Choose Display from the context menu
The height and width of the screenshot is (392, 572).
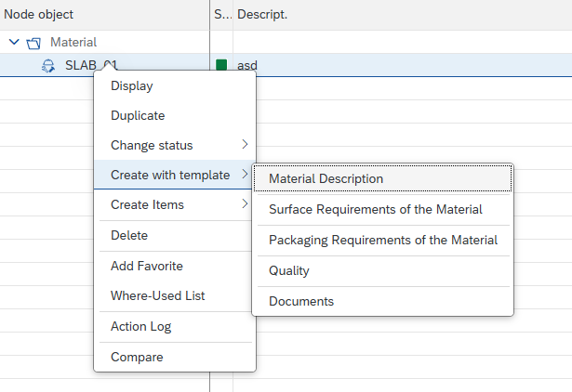pyautogui.click(x=131, y=85)
